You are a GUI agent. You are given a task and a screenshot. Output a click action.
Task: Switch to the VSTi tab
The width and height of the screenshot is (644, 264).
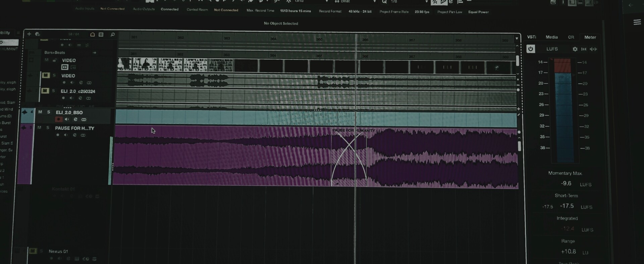point(531,37)
